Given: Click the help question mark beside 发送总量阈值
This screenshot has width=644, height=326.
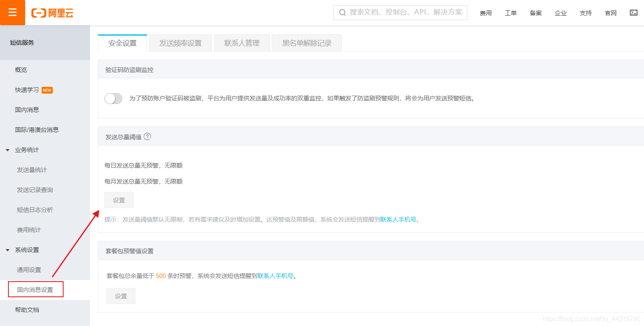Looking at the screenshot, I should click(x=148, y=136).
